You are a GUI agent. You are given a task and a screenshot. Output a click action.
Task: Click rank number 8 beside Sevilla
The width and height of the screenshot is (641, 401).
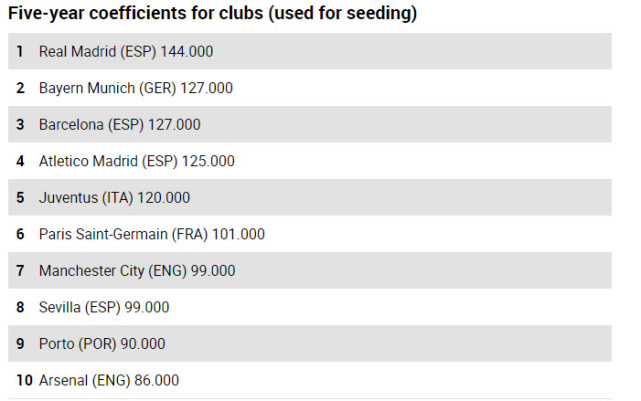click(20, 307)
